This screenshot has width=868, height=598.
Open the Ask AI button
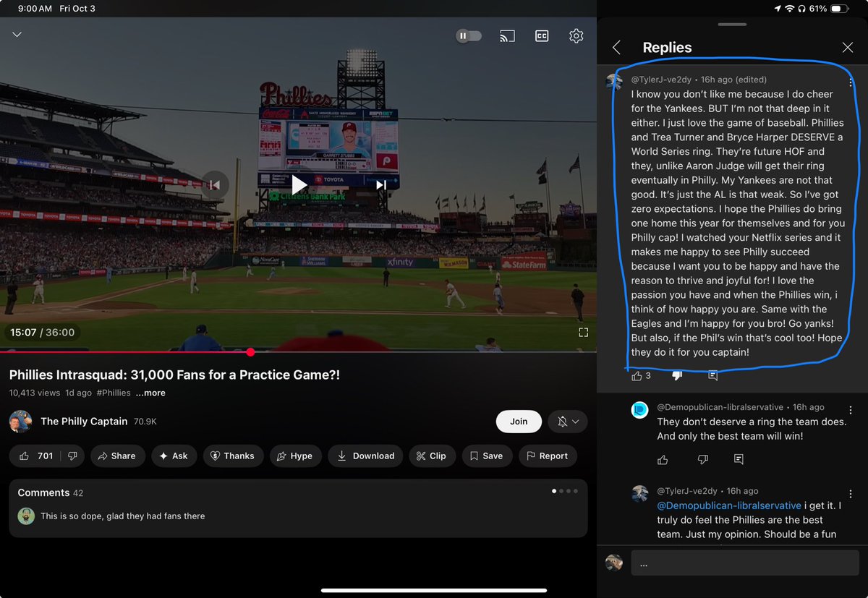tap(174, 456)
